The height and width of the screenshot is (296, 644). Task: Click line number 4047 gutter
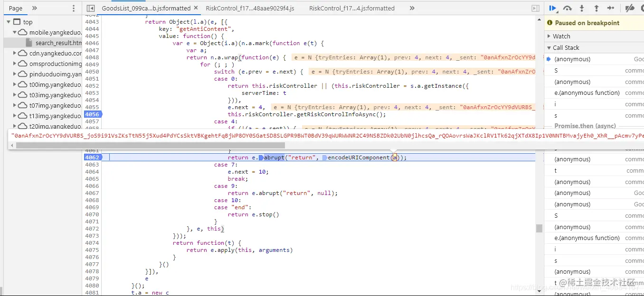tap(92, 50)
